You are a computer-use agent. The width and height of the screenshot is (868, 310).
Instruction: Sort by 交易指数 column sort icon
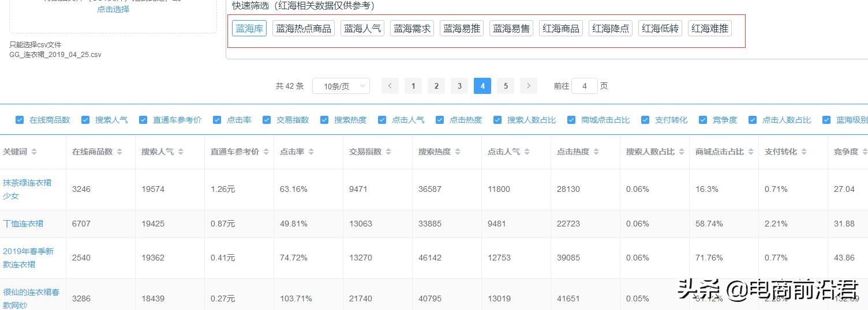tap(388, 152)
